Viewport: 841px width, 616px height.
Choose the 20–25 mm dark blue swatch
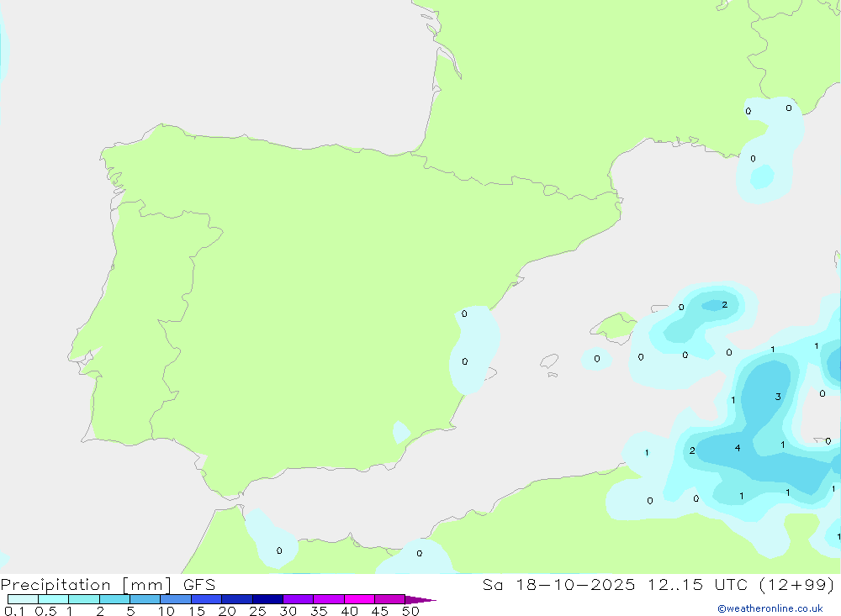tap(236, 599)
